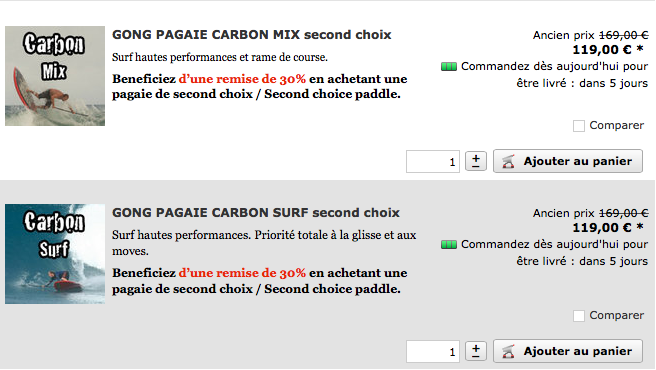Add Carbon Mix paddle with Ajouter au panier

click(x=568, y=161)
